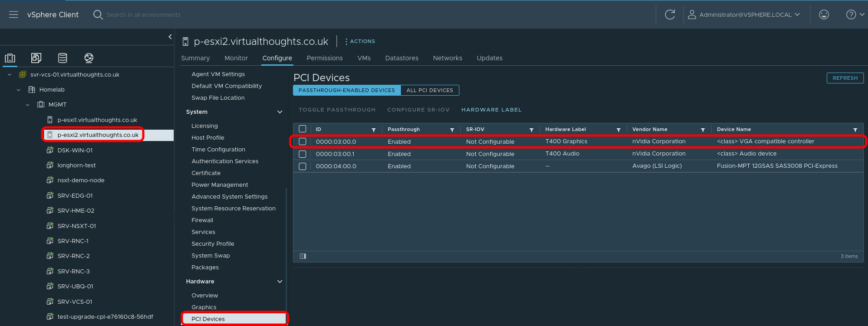Viewport: 868px width, 326px height.
Task: Open the column chooser at table footer
Action: click(303, 256)
